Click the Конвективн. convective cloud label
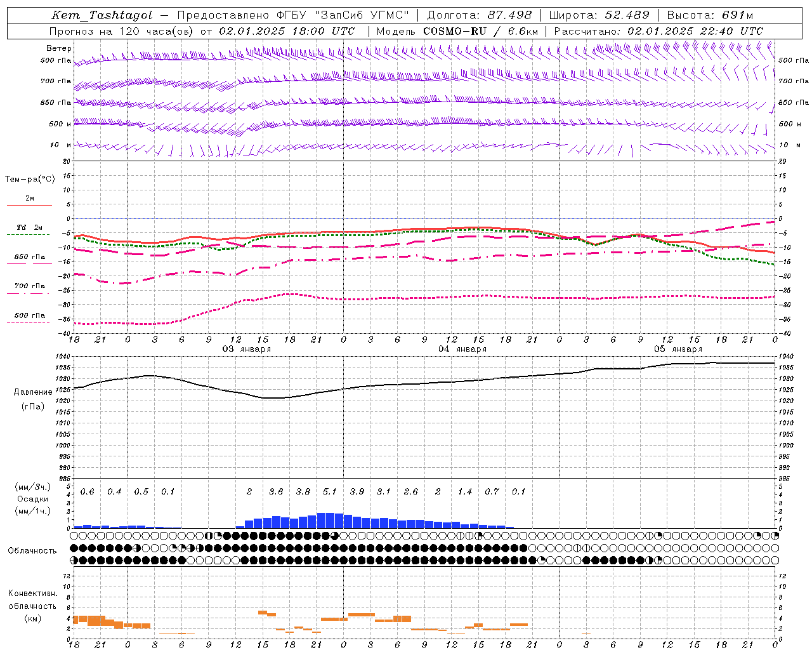Screen dimensions: 812x650 pyautogui.click(x=32, y=594)
